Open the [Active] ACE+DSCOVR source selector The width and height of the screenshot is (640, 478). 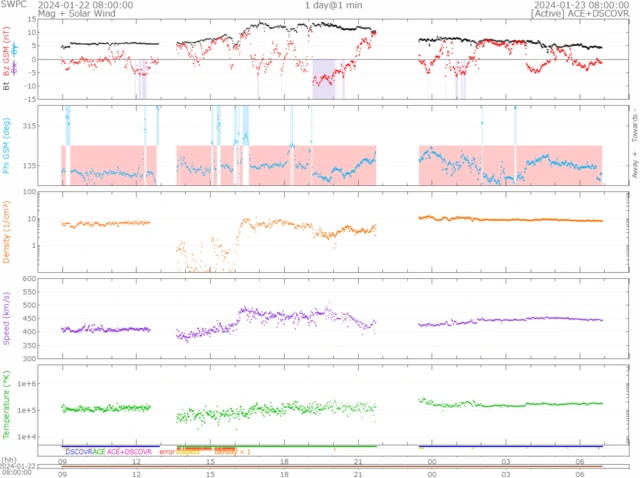(582, 15)
